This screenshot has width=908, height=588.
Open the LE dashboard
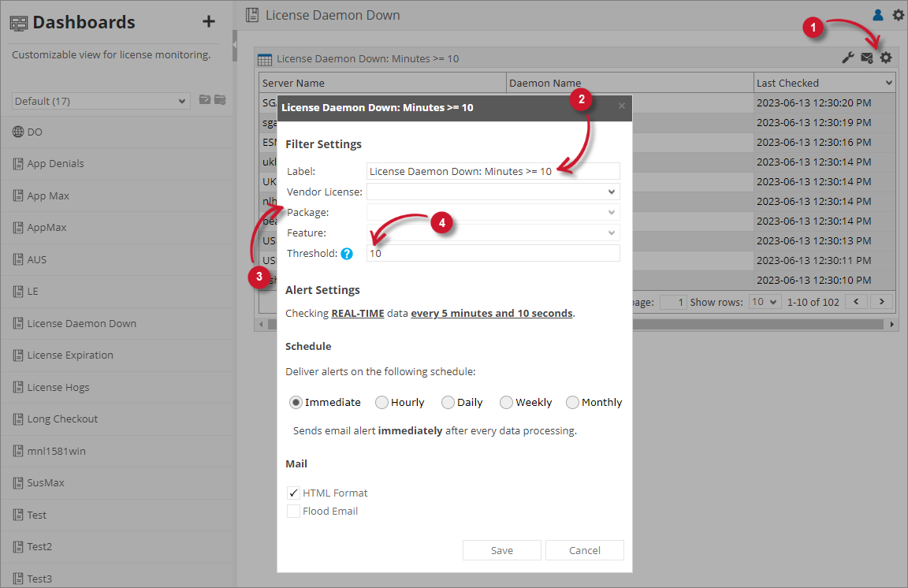[x=116, y=292]
